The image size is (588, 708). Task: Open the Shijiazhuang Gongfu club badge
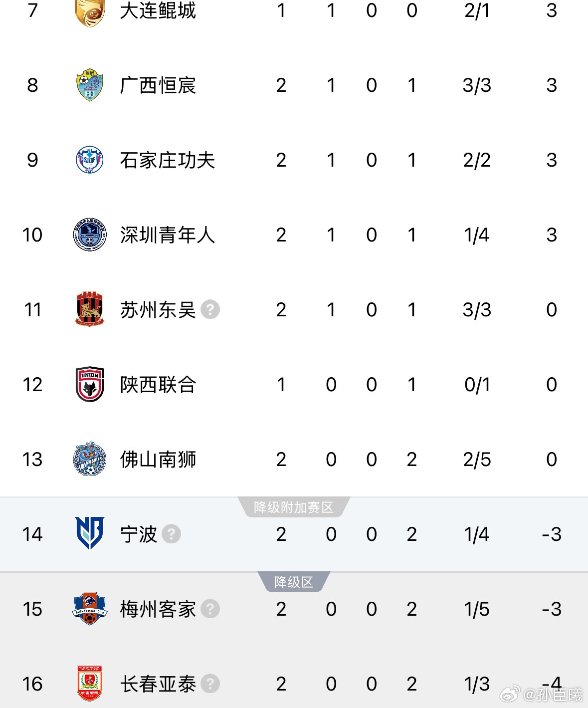90,160
